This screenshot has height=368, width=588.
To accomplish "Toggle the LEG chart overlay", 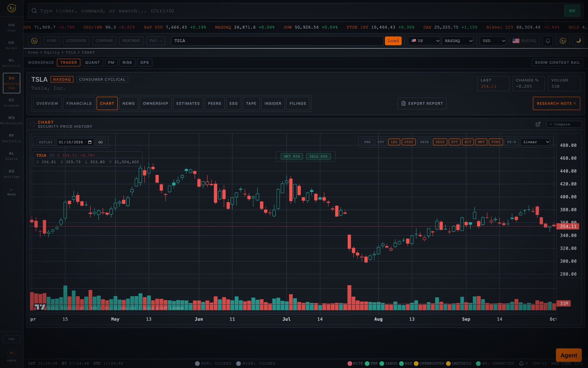I will coord(394,142).
